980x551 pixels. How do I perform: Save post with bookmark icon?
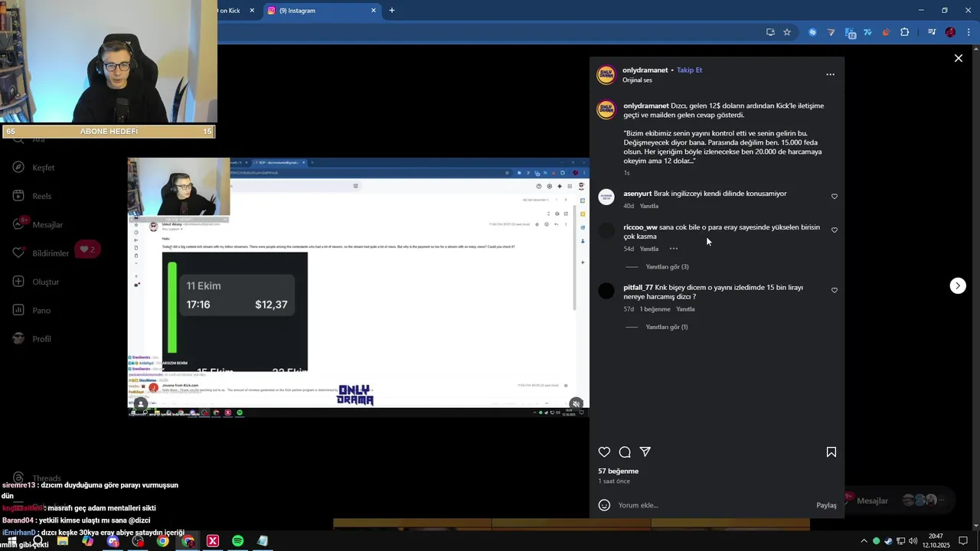coord(831,452)
